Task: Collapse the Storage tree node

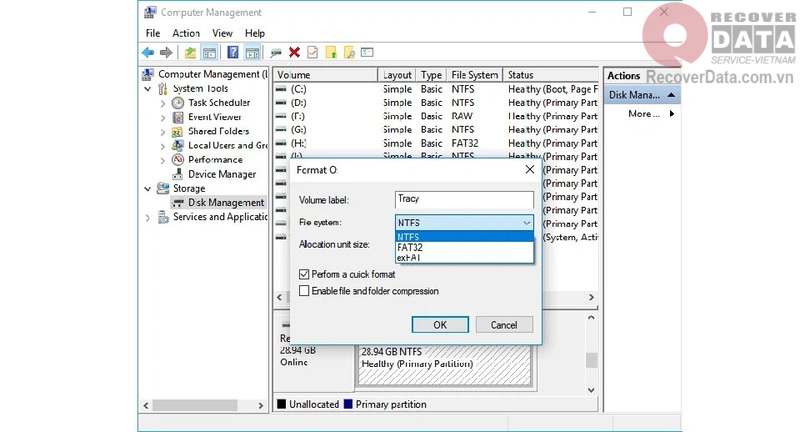Action: (148, 189)
